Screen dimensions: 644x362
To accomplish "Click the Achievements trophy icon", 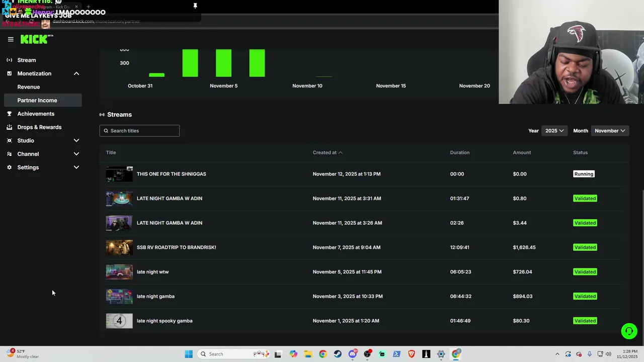I will pyautogui.click(x=9, y=114).
